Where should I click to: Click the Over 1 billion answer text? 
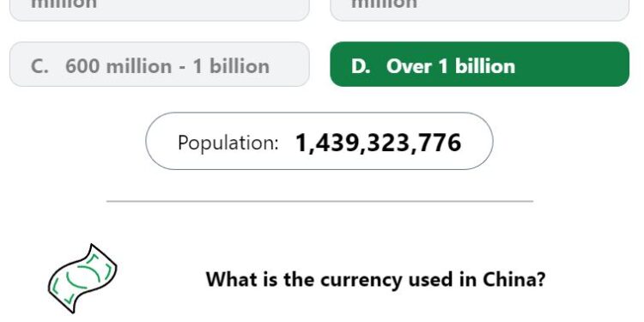tap(451, 66)
